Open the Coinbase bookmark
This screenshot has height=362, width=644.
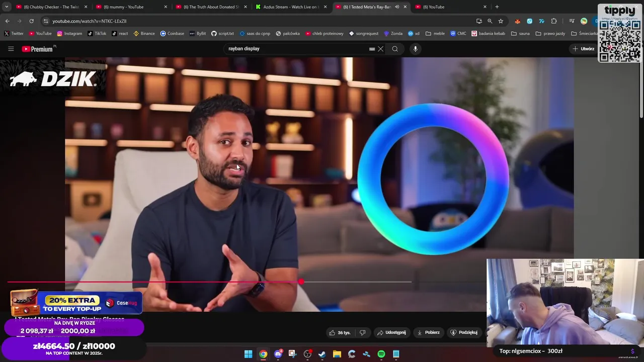coord(172,34)
